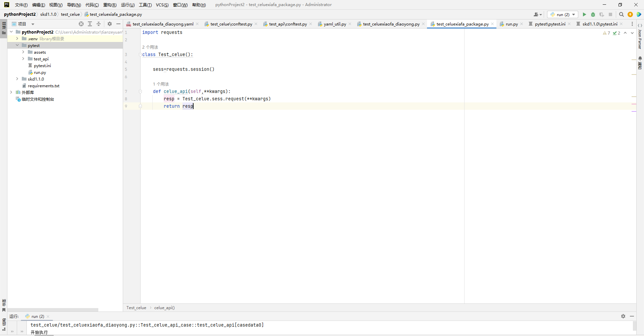Go to previous highlighted error arrow
Screen dimensions: 644x336
625,33
